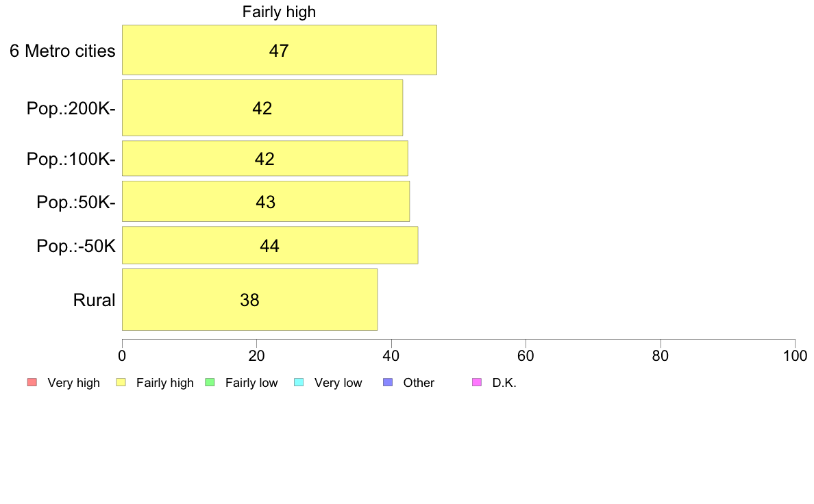This screenshot has height=504, width=814.
Task: Click the Pop.:-50K category label
Action: pos(76,246)
